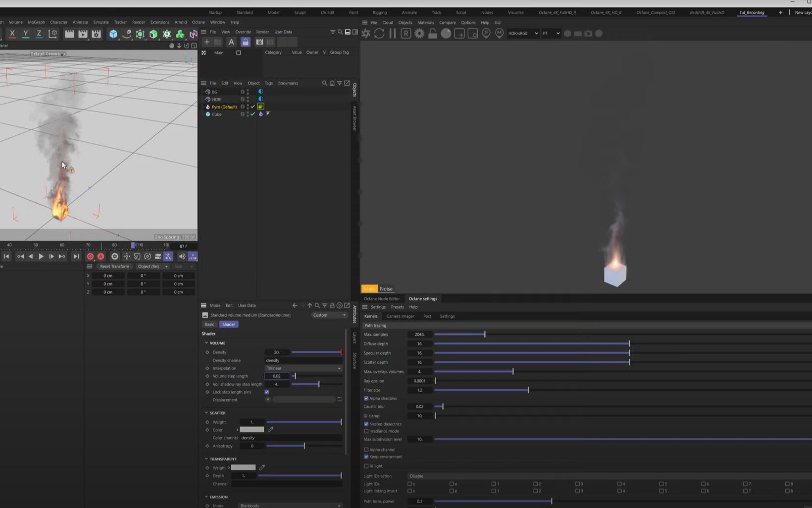Open the HDR/sRGB color space dropdown

(x=523, y=33)
